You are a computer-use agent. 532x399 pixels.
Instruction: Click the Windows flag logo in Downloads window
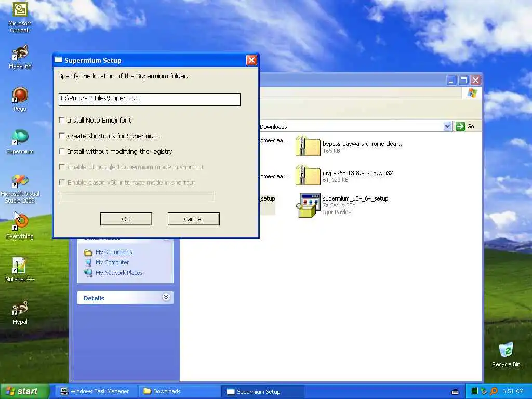coord(472,93)
